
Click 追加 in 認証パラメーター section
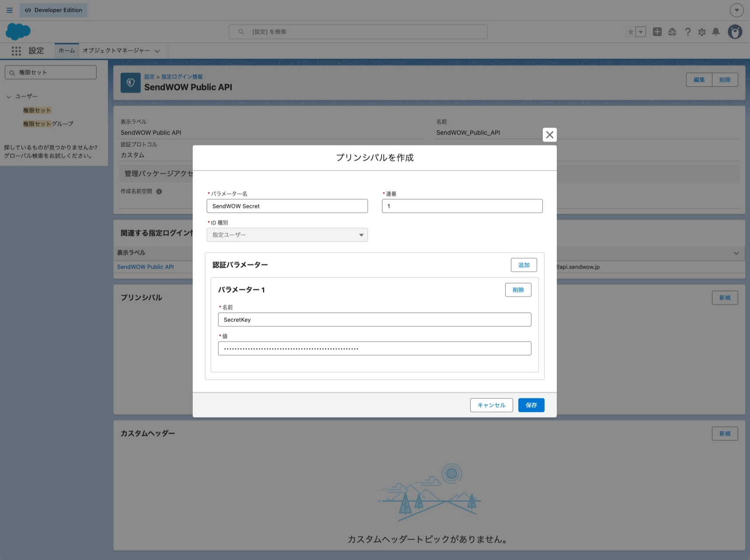[524, 265]
